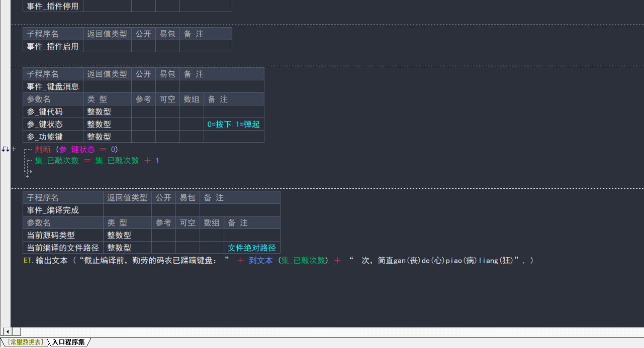Click the 到文本 function call
Image resolution: width=644 pixels, height=348 pixels.
[x=260, y=261]
